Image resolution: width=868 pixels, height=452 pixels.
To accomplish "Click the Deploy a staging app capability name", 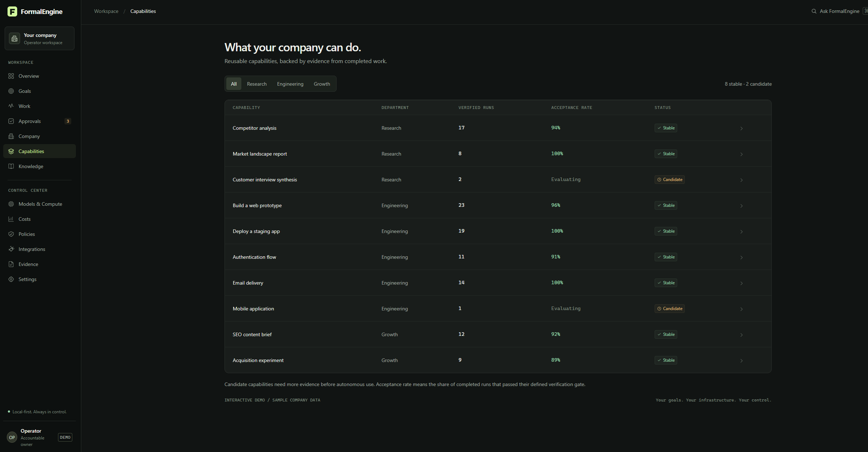I will tap(256, 231).
